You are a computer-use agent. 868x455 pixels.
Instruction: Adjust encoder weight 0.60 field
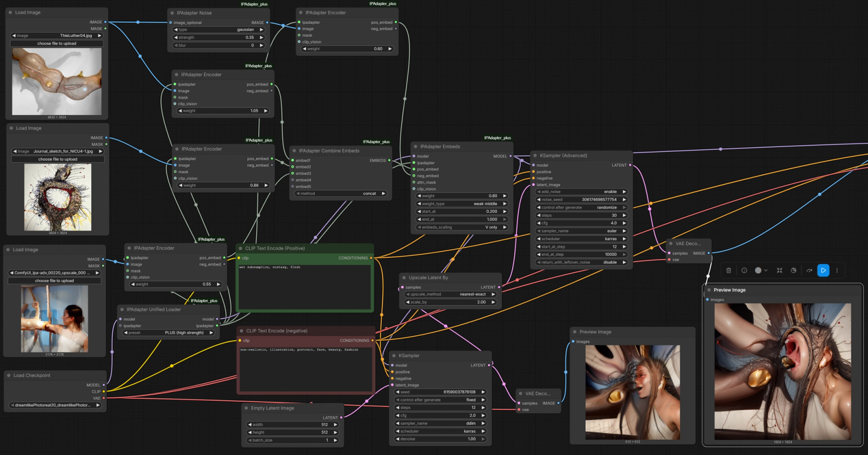tap(347, 49)
